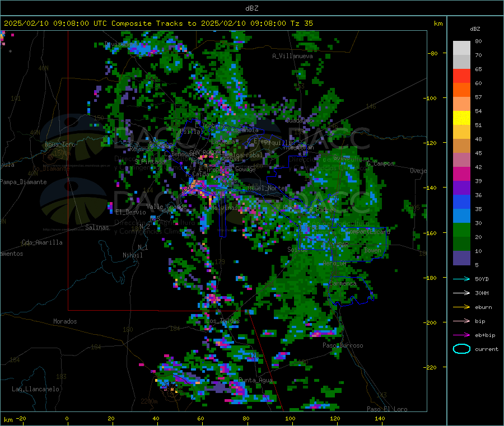Screen dimensions: 504x426
Task: Click the 57 value on dBZ scale
Action: [478, 97]
